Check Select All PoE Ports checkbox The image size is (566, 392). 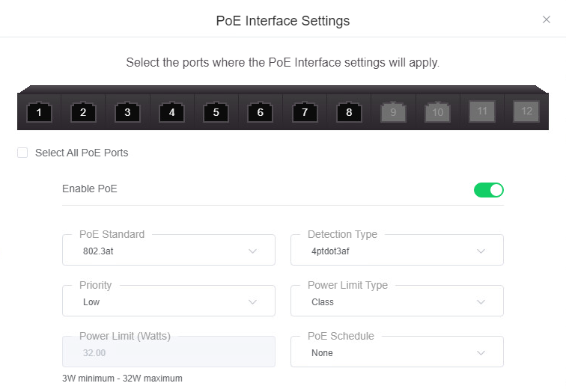click(22, 153)
